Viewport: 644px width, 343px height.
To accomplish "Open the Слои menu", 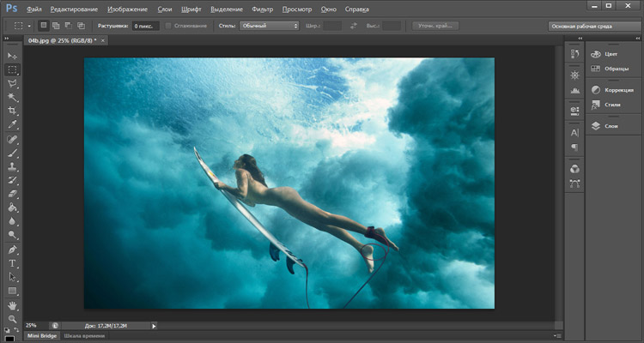I will click(x=165, y=9).
